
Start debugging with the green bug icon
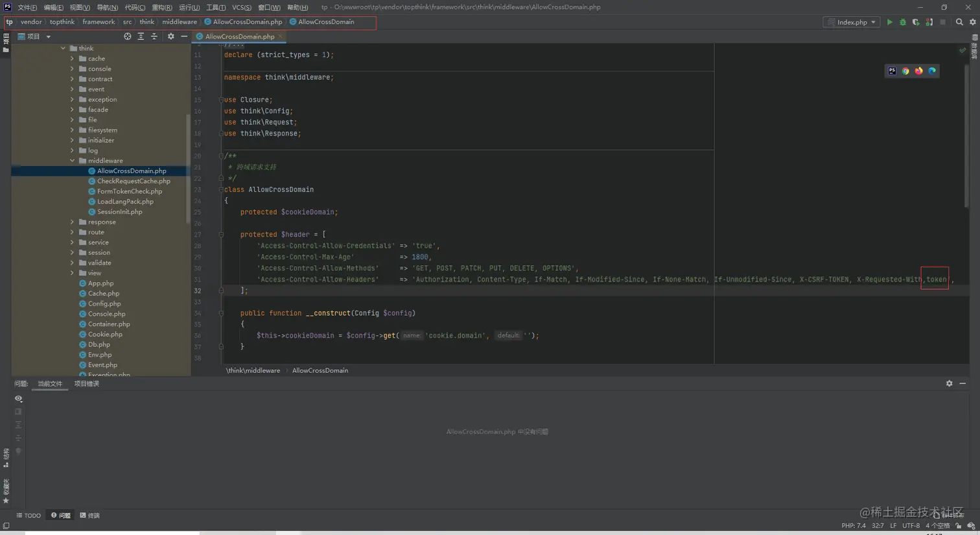tap(903, 22)
